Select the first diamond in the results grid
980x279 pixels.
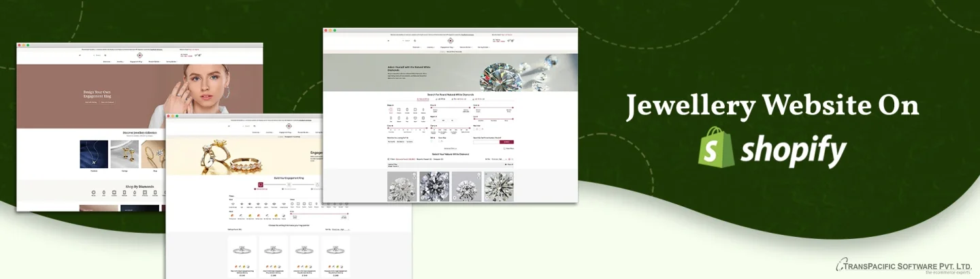coord(402,186)
